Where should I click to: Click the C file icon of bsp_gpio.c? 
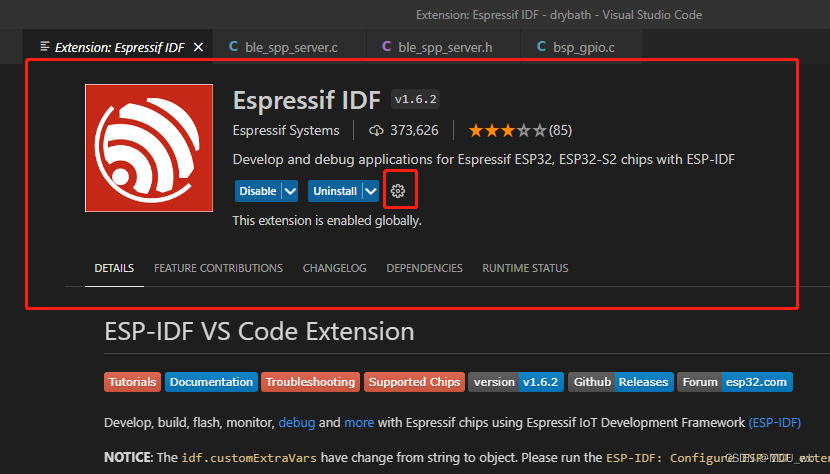pyautogui.click(x=541, y=47)
